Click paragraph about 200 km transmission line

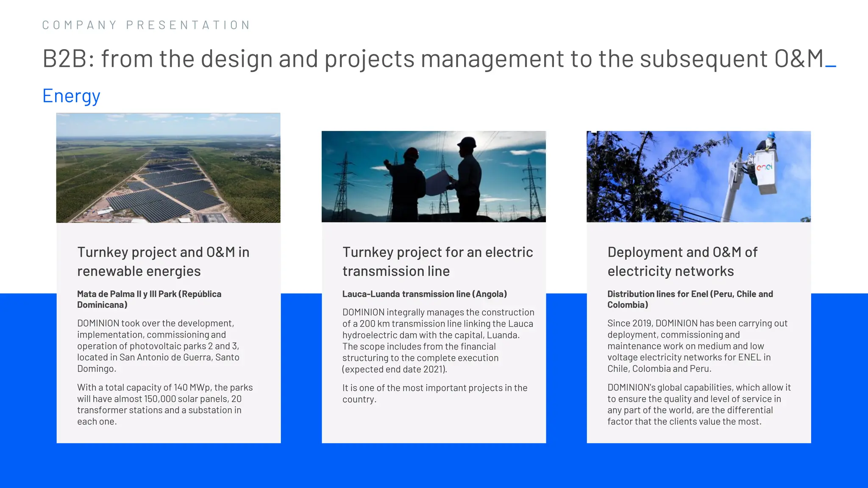[x=438, y=341]
